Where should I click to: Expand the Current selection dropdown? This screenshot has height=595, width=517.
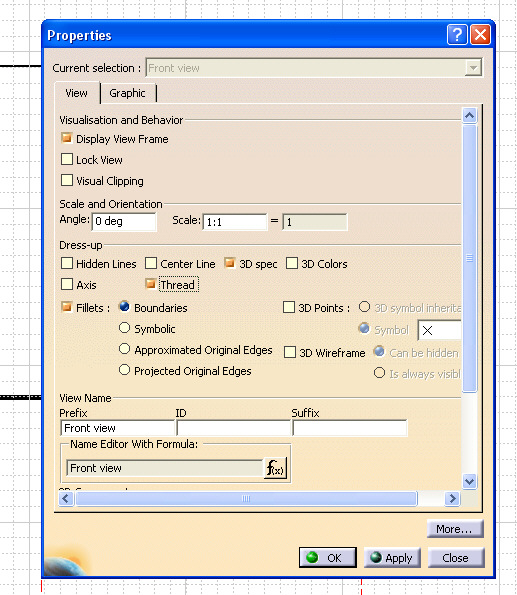[473, 68]
